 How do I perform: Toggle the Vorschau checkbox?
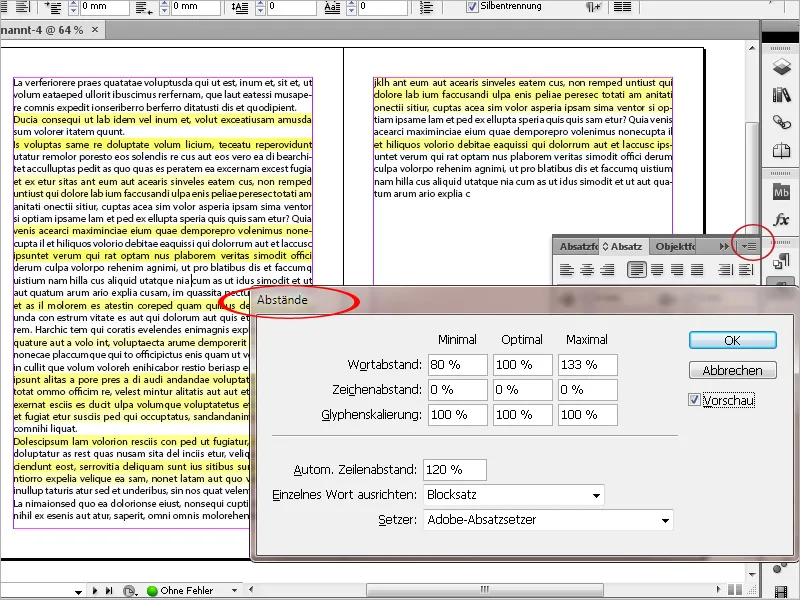[x=694, y=399]
